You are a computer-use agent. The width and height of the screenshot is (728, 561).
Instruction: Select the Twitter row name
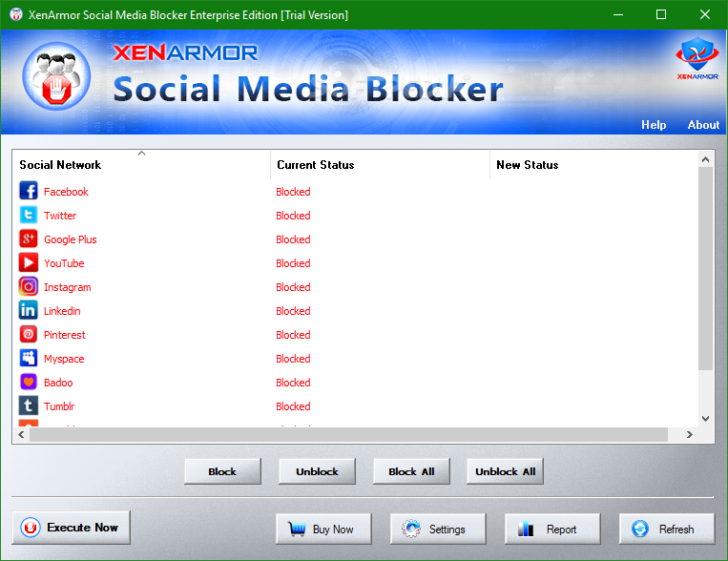(x=60, y=216)
